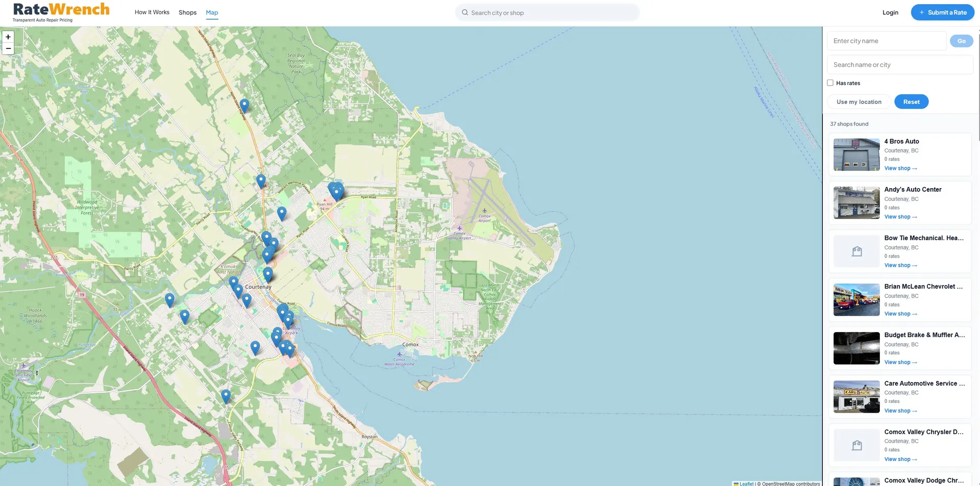The height and width of the screenshot is (486, 980).
Task: Zoom in on the map
Action: (x=8, y=37)
